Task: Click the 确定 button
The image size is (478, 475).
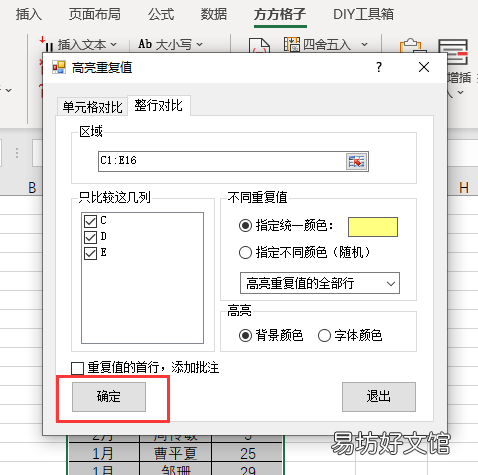Action: point(109,397)
